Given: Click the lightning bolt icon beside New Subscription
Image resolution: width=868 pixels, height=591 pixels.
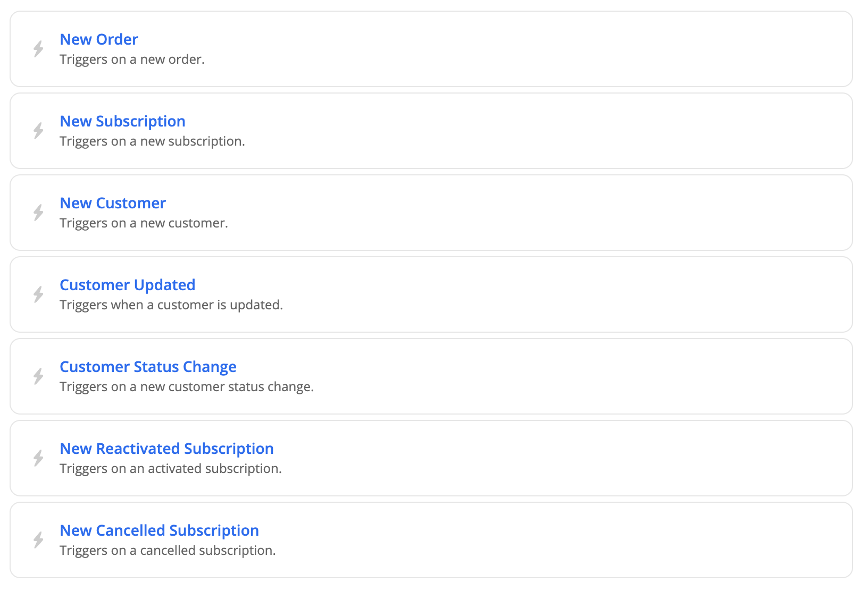Looking at the screenshot, I should click(x=38, y=131).
